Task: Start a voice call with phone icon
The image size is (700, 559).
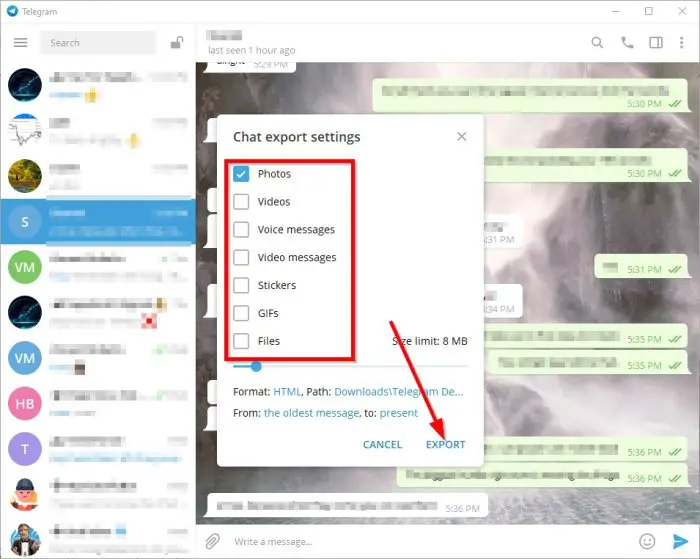Action: point(627,43)
